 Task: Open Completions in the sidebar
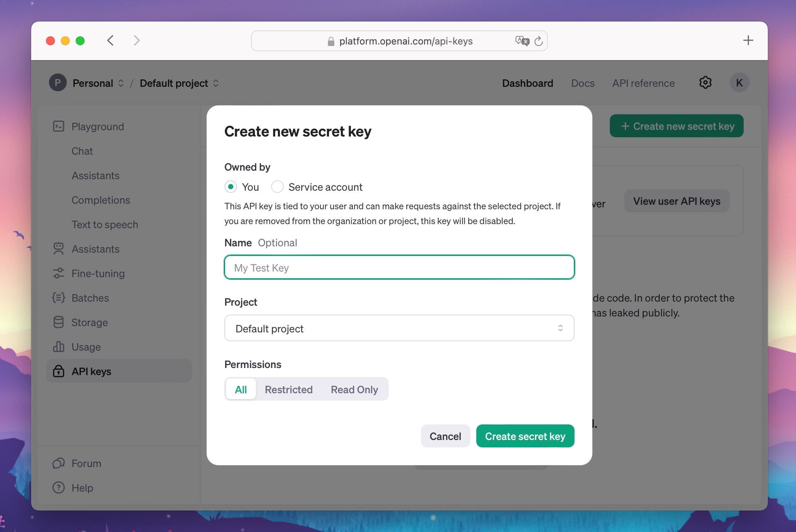click(101, 200)
